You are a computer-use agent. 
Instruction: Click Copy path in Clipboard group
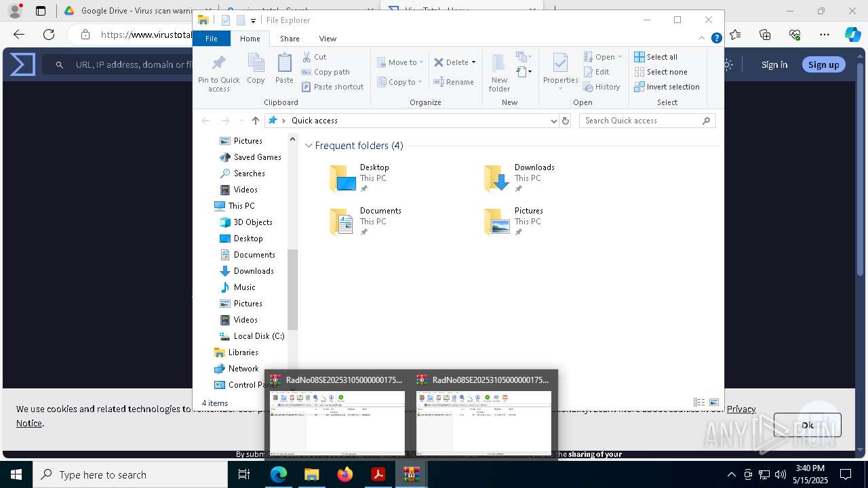click(326, 72)
